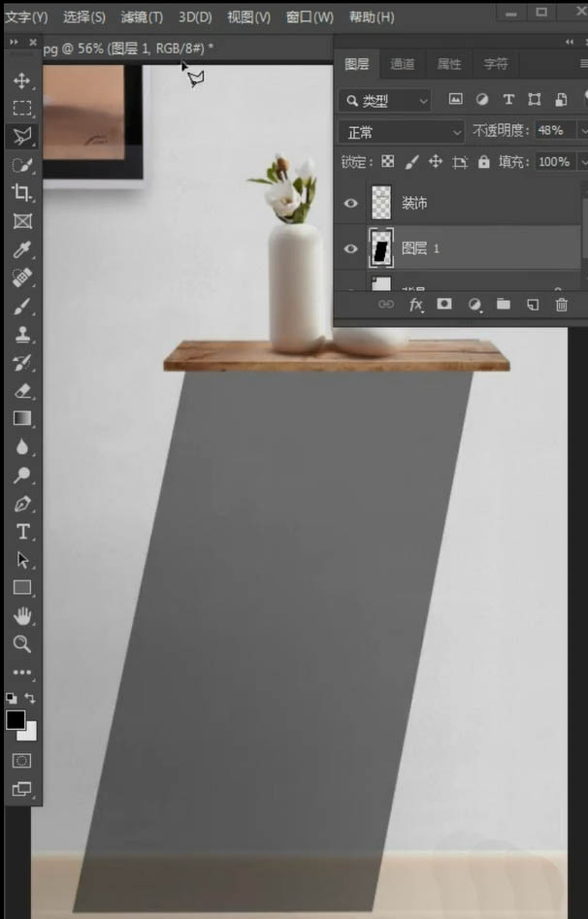Screen dimensions: 588x919
Task: Open the 选择(S) menu
Action: point(83,17)
